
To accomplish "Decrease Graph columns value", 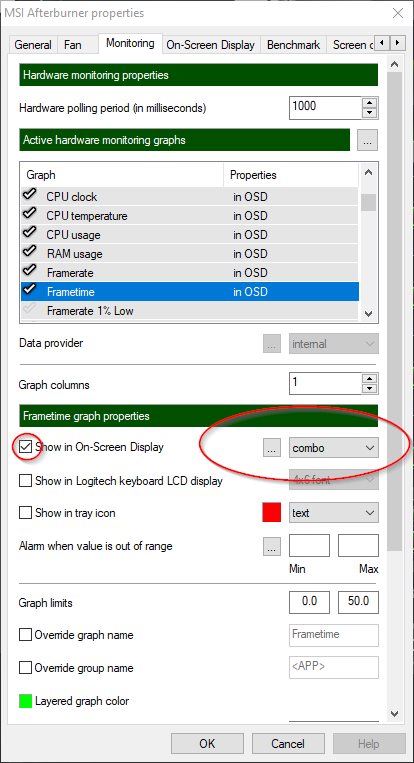I will [371, 389].
